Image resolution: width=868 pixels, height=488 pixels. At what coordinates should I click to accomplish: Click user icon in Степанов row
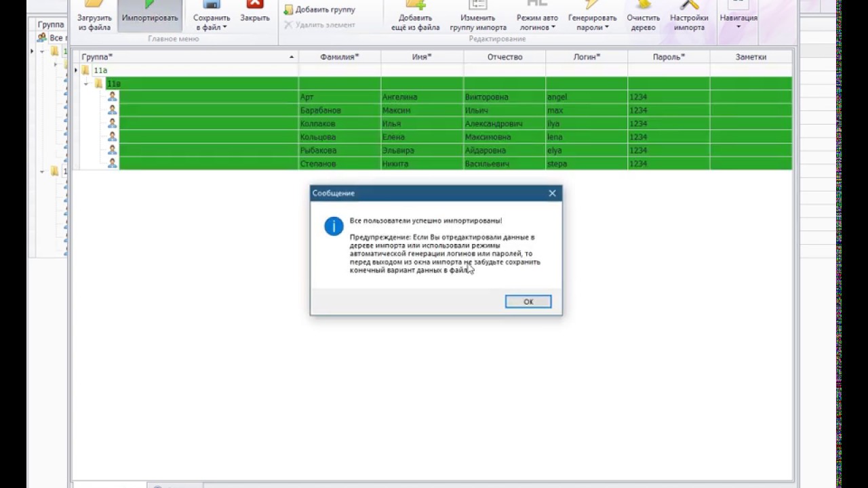(112, 163)
